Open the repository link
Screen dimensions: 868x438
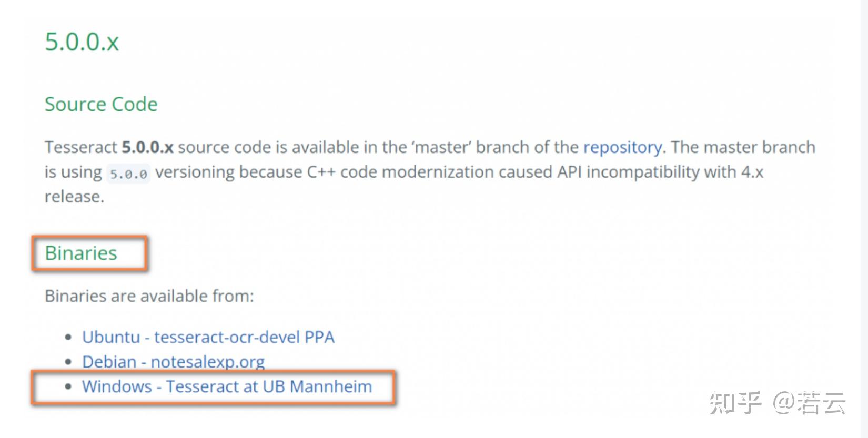pos(622,148)
